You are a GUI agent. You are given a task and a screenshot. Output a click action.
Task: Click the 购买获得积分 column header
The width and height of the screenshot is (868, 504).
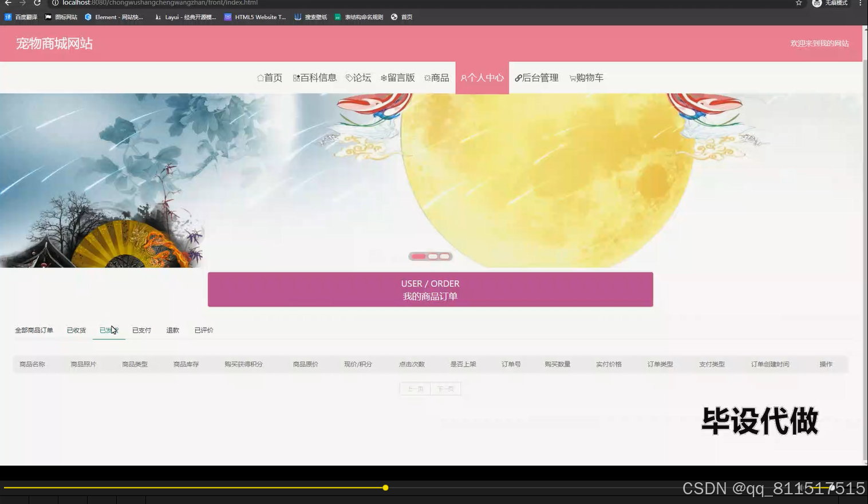click(243, 364)
